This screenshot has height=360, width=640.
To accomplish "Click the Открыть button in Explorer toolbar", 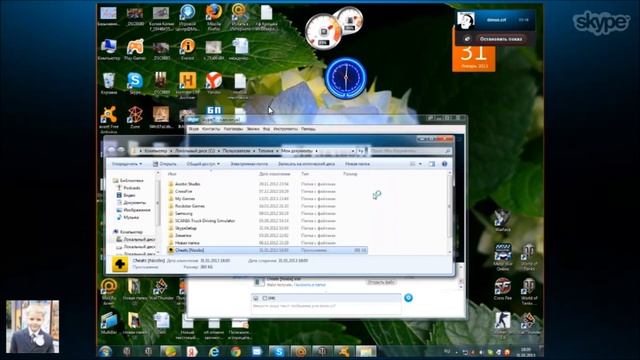I will coord(164,164).
